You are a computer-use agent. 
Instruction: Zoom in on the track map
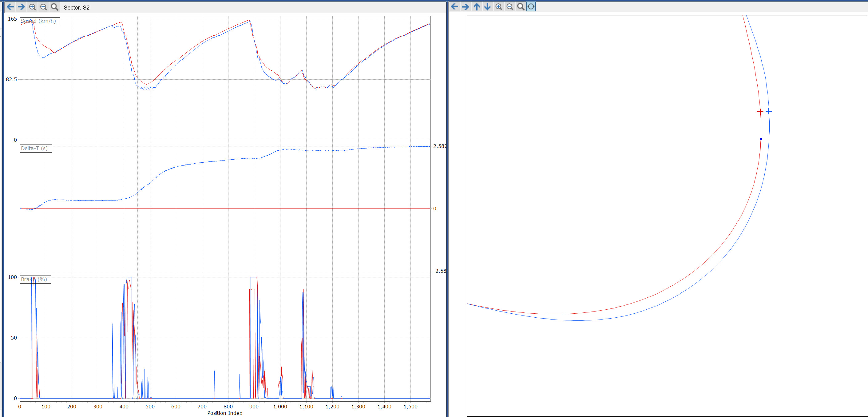pyautogui.click(x=499, y=7)
